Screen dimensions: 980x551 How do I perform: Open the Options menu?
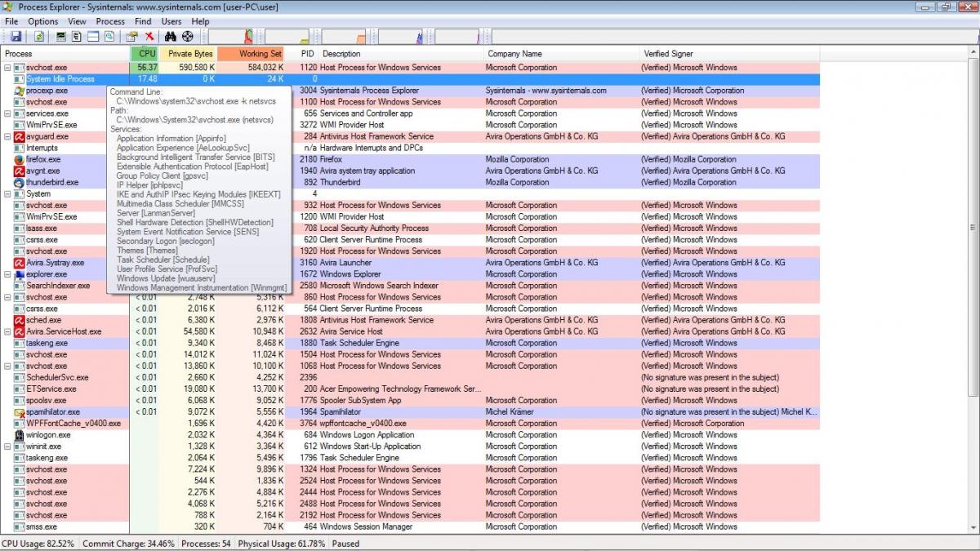tap(43, 21)
